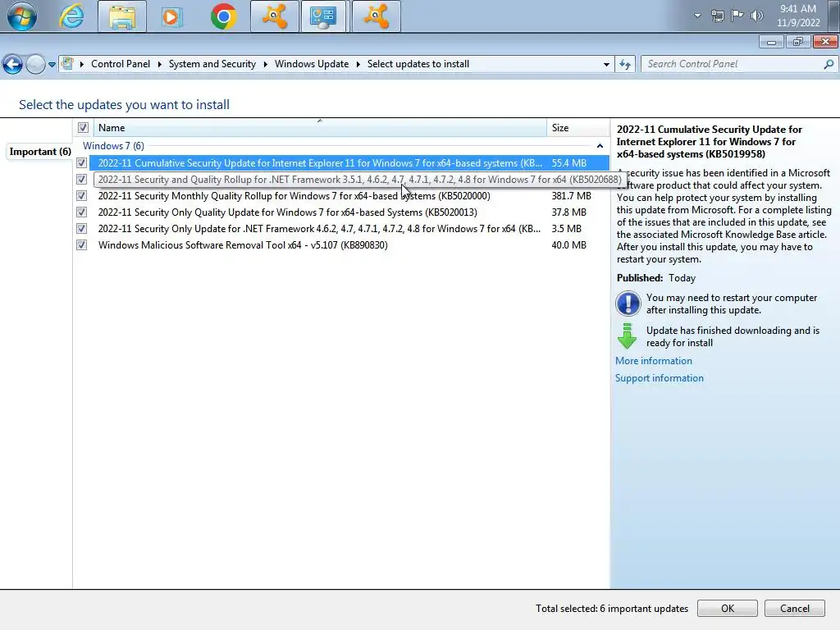840x630 pixels.
Task: Open the clock showing 9:41 AM
Action: (x=798, y=16)
